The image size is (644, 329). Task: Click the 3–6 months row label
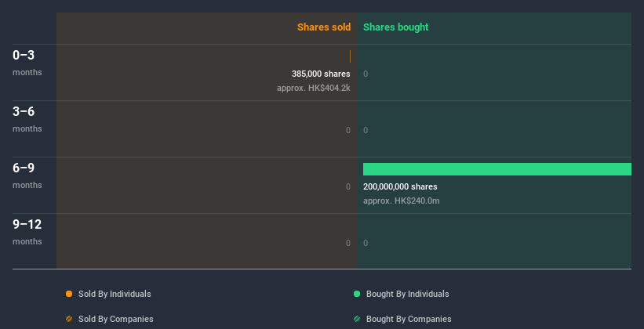point(27,119)
